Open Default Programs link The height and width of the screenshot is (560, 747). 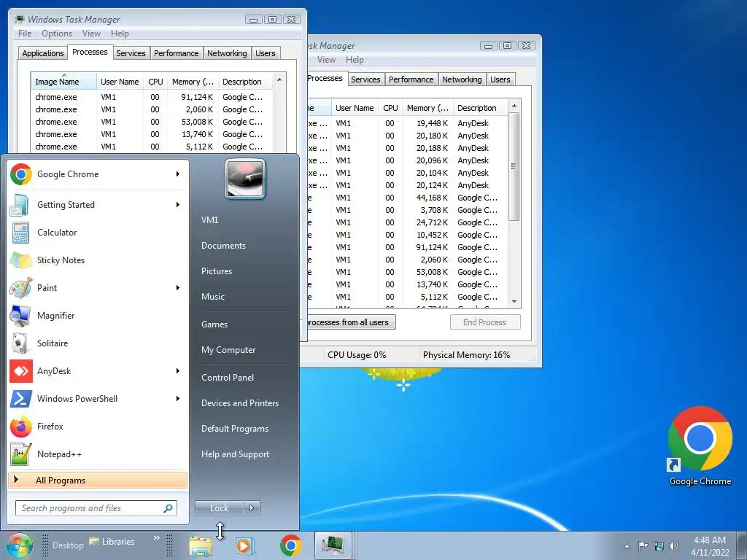pyautogui.click(x=235, y=429)
